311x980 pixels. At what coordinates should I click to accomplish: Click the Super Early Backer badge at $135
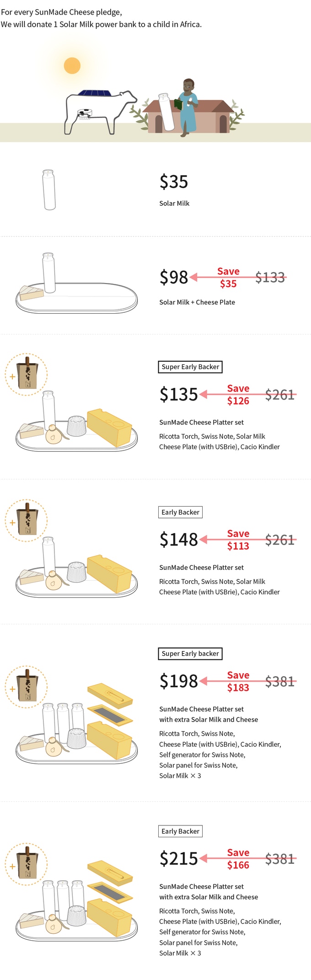click(190, 367)
